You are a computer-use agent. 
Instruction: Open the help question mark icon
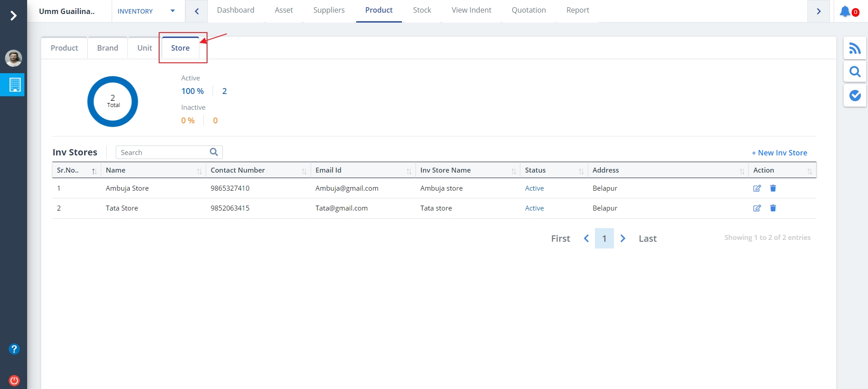pyautogui.click(x=14, y=349)
